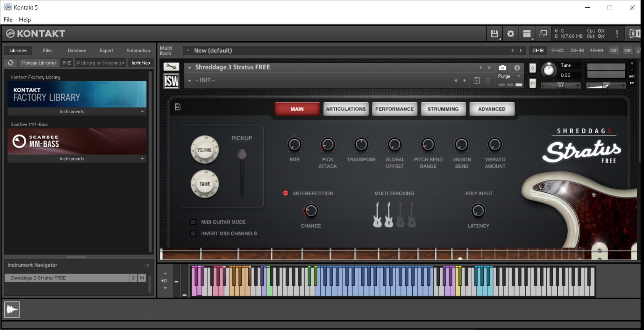Close the Instrument Navigator panel

pyautogui.click(x=148, y=265)
